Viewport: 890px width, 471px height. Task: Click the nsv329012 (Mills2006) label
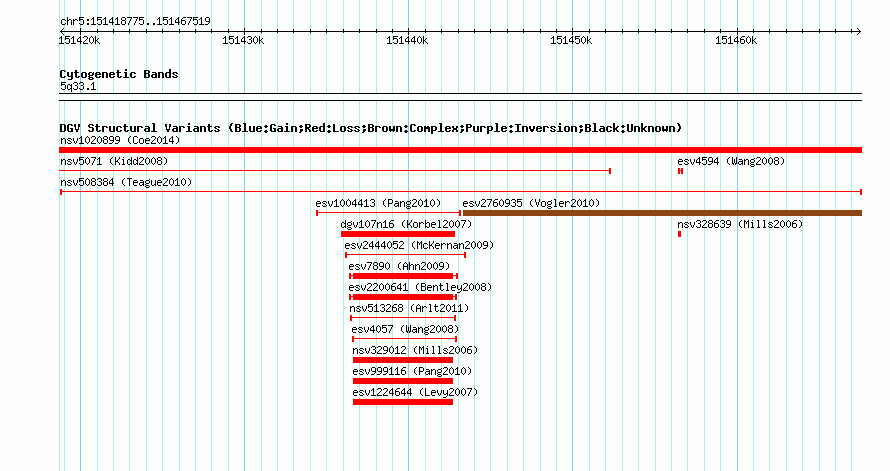click(x=415, y=350)
